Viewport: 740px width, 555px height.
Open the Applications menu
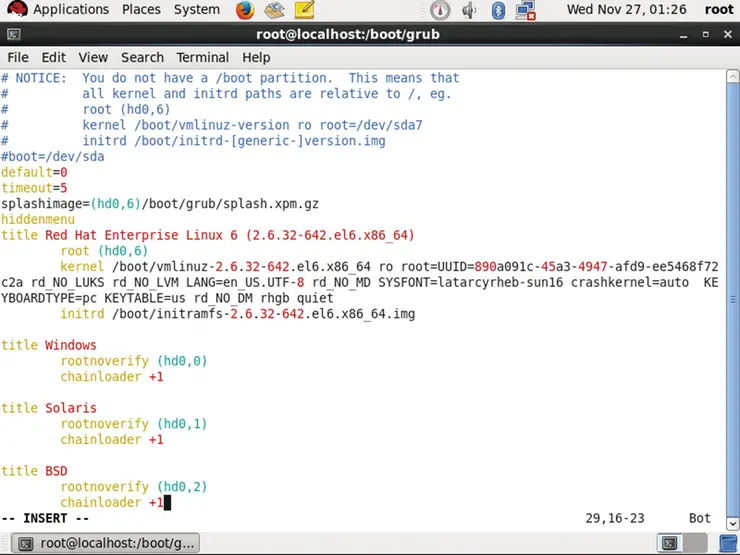70,10
